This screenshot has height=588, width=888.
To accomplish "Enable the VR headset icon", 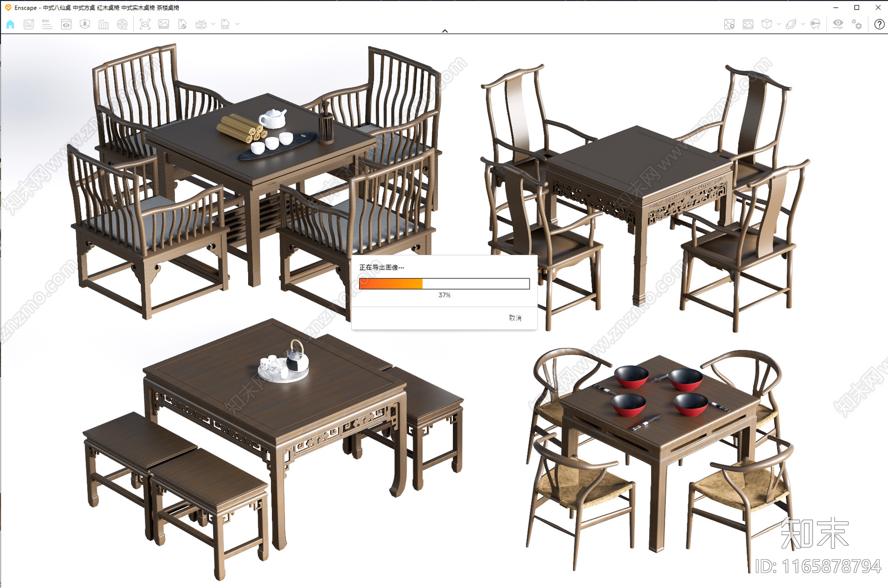I will 815,24.
